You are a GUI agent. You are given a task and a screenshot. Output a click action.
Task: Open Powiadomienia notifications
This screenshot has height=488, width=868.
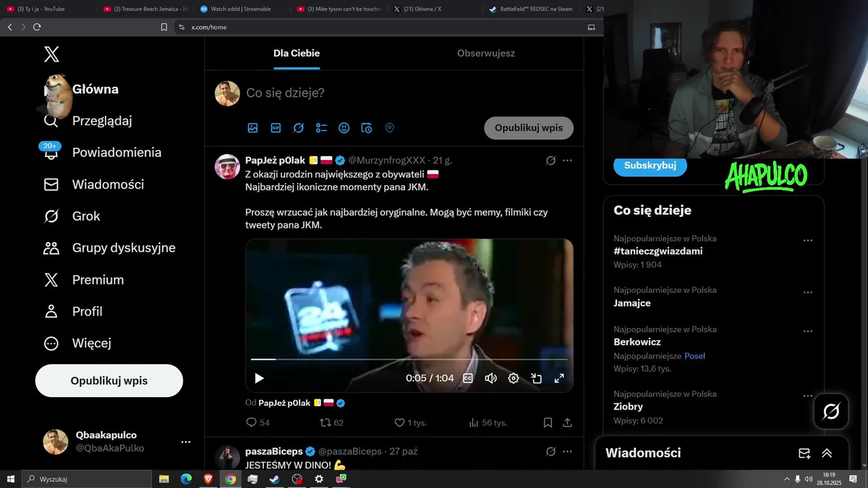[x=102, y=152]
